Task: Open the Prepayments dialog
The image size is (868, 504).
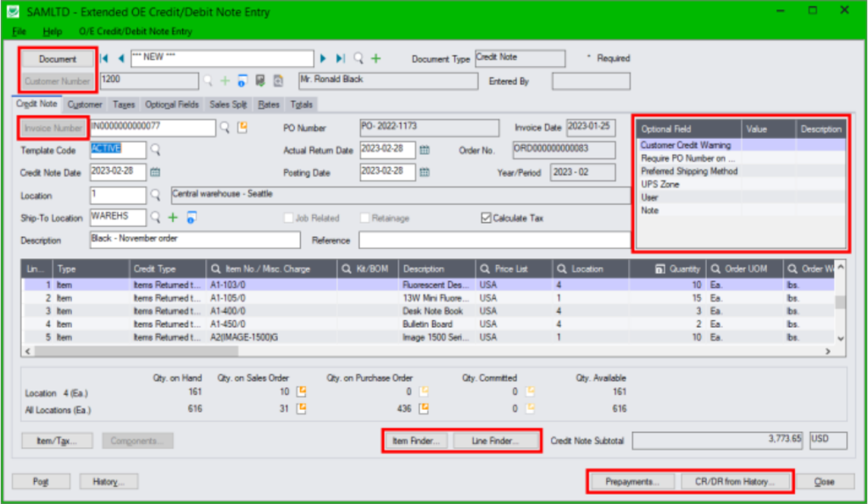Action: [632, 482]
